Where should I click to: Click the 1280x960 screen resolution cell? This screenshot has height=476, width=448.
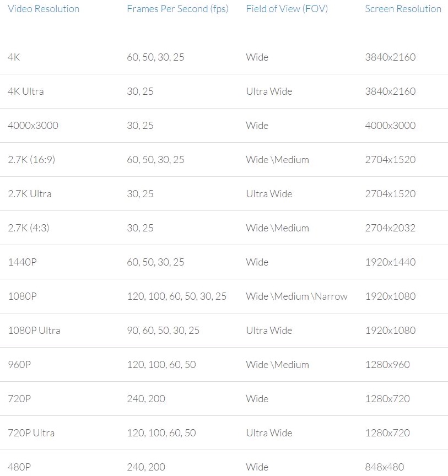(x=387, y=365)
